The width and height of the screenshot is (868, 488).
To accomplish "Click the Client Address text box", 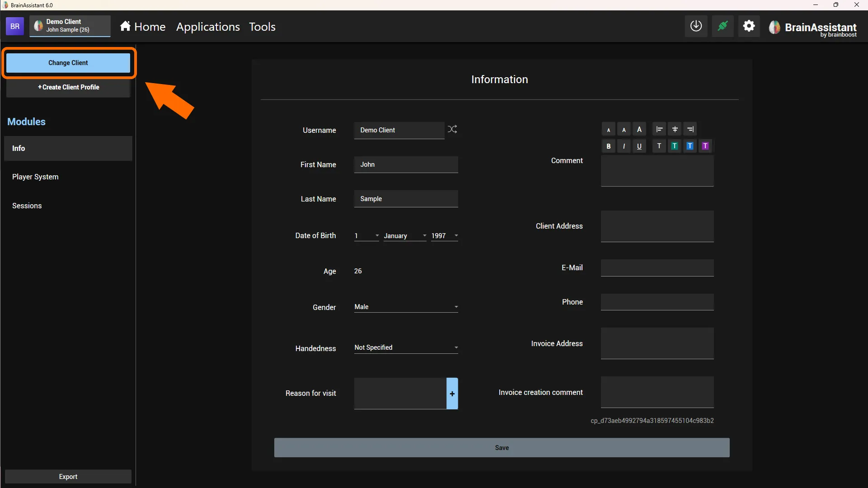I will click(x=657, y=226).
